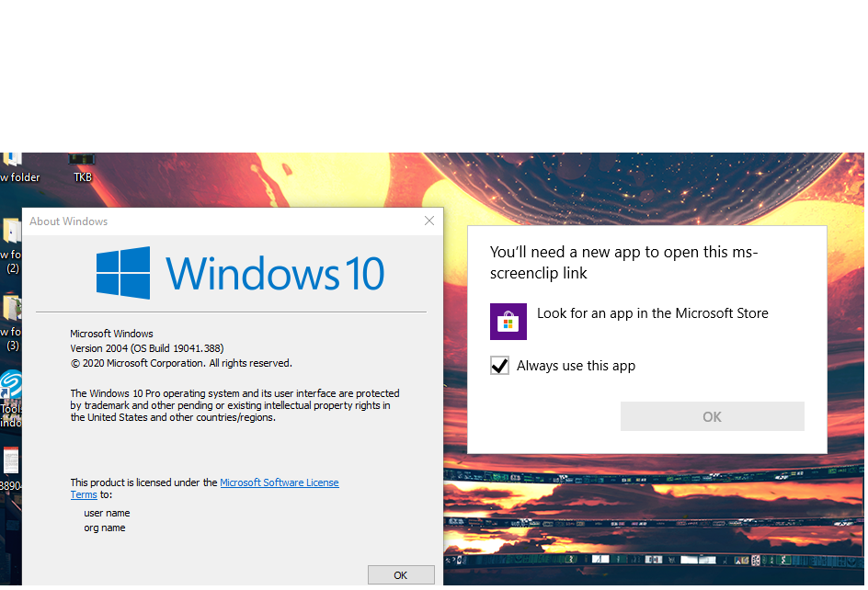Click the Version 2004 OS Build text
868x590 pixels.
click(x=147, y=348)
